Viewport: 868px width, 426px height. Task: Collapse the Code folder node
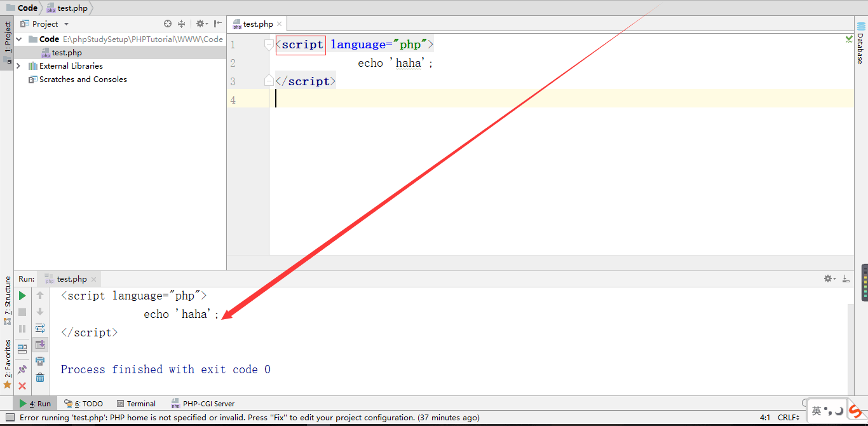coord(19,39)
